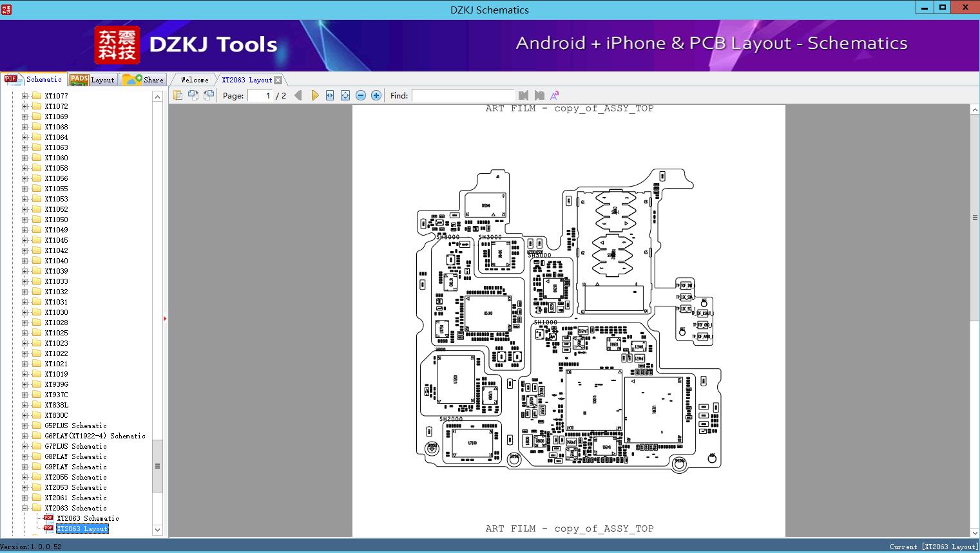Collapse the XT2063 Schematic folder
Viewport: 980px width, 553px height.
click(25, 508)
